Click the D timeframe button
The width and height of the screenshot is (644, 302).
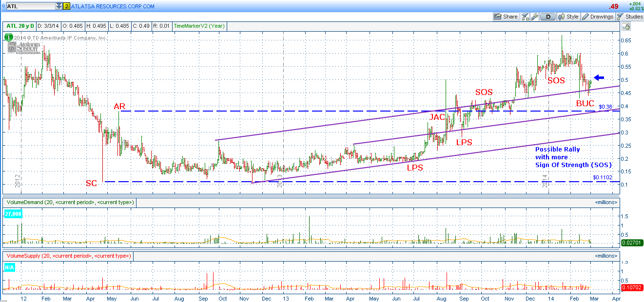[548, 17]
